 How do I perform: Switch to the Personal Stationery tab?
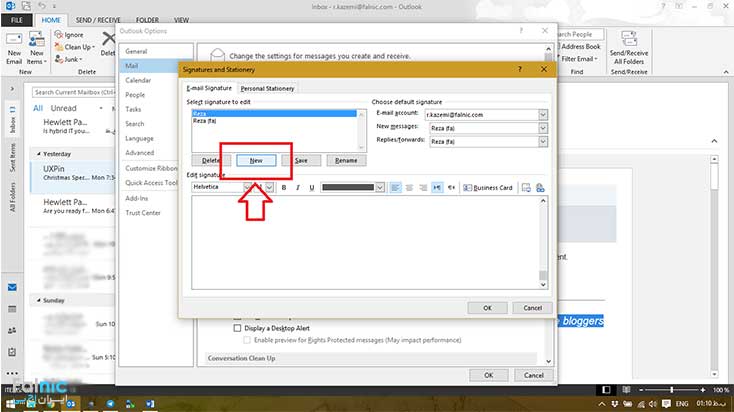tap(266, 88)
